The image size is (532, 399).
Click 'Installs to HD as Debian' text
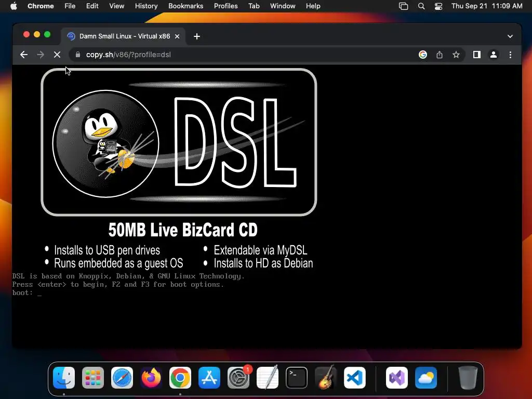(263, 263)
